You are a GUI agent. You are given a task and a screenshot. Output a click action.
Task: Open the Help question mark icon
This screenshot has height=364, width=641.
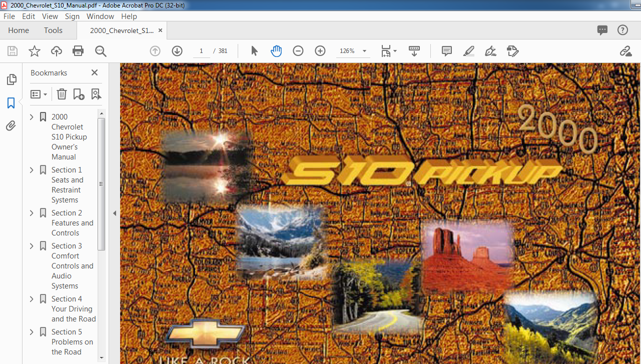click(x=622, y=30)
